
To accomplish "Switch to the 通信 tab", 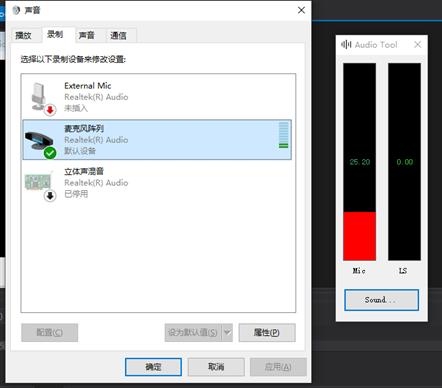I will coord(118,35).
